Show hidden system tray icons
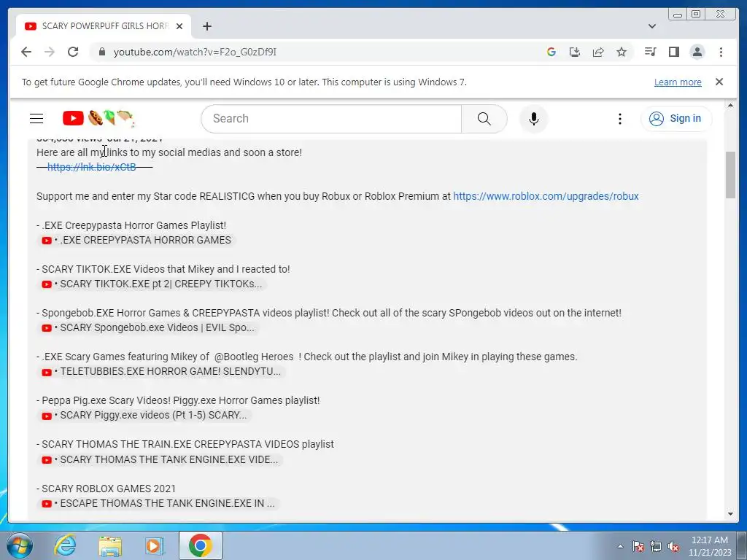This screenshot has width=747, height=560. (x=620, y=546)
